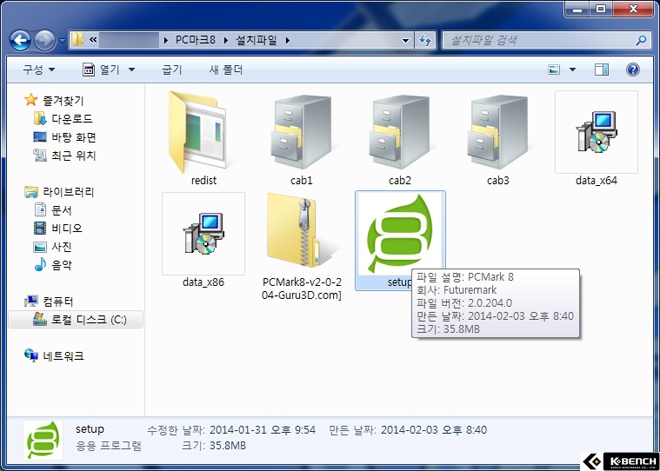
Task: Click PC마크8 in the address path
Action: click(x=195, y=40)
